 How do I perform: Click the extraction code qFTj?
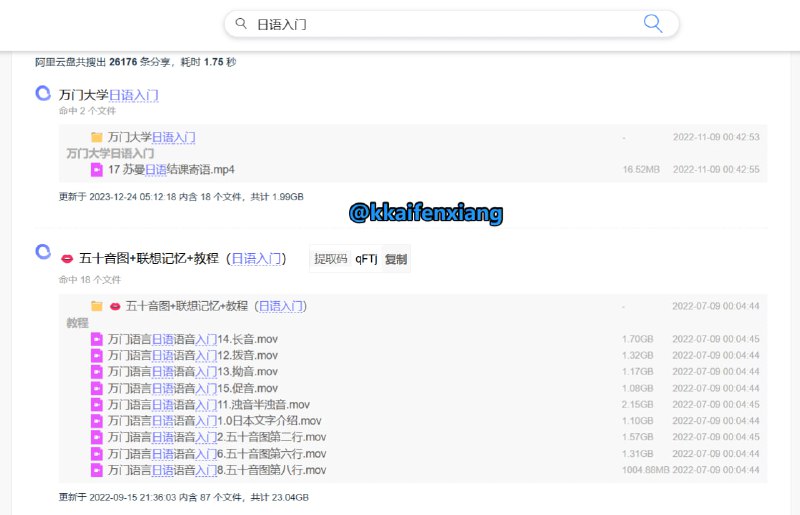366,259
